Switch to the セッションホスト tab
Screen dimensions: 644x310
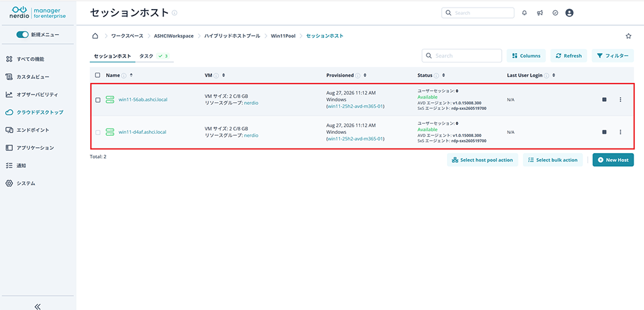point(113,56)
